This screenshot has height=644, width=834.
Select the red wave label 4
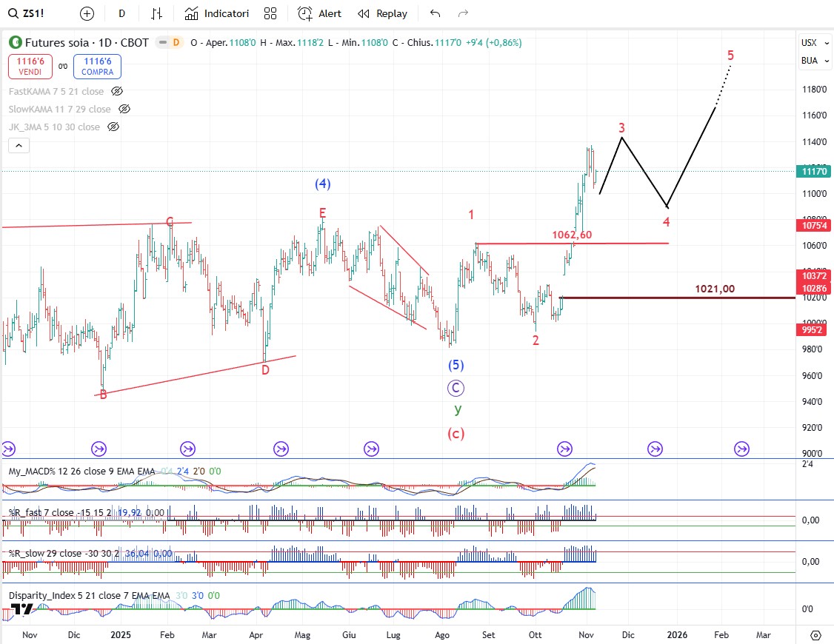667,222
